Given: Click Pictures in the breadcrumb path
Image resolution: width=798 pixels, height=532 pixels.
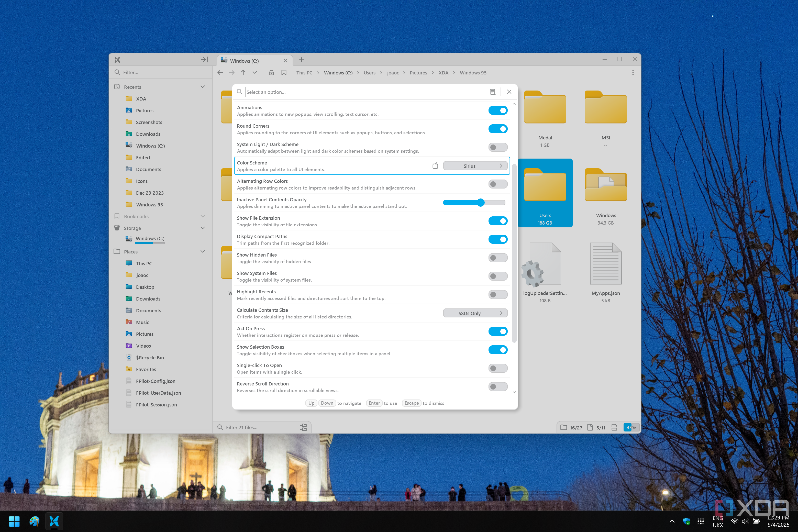Looking at the screenshot, I should tap(418, 73).
